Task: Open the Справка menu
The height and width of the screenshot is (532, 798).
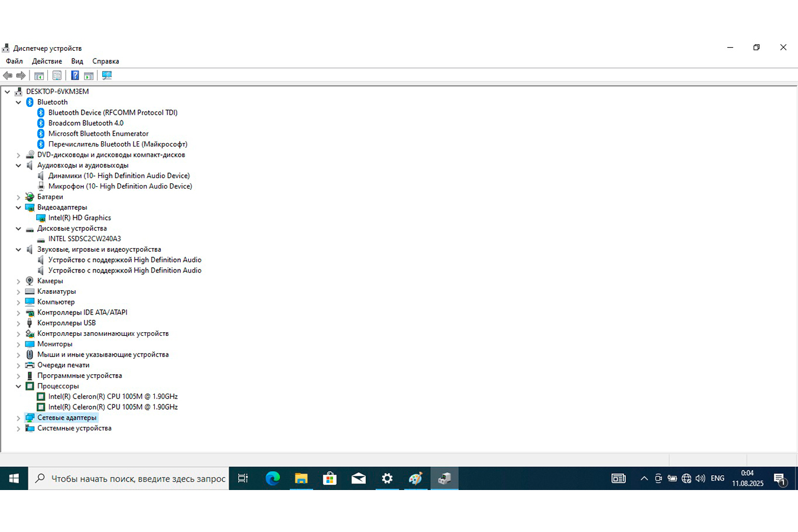Action: [106, 61]
